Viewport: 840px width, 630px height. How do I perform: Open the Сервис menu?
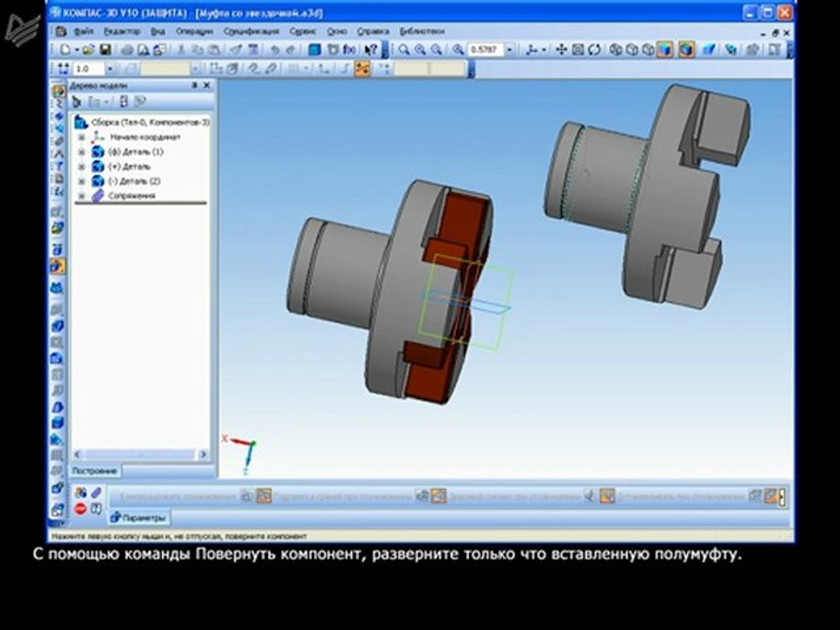click(x=303, y=31)
